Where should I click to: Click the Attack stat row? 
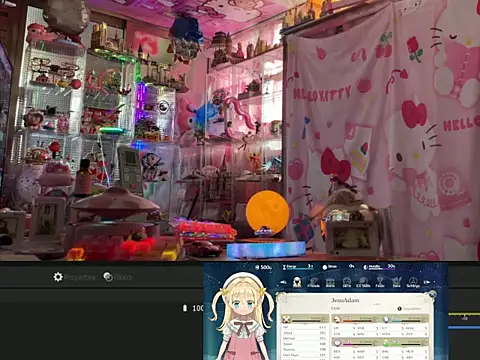(304, 333)
